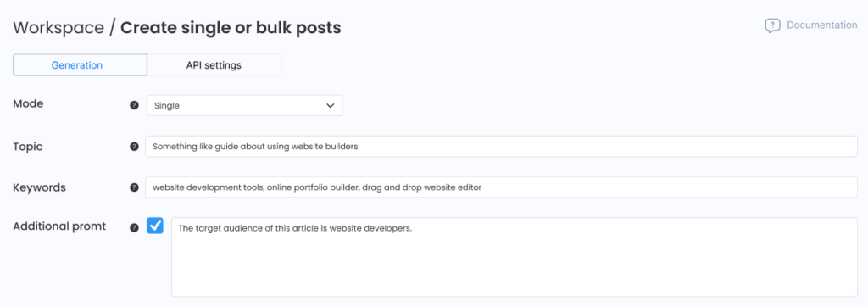Open the Documentation link
Screen dimensions: 868x307
pyautogui.click(x=822, y=25)
